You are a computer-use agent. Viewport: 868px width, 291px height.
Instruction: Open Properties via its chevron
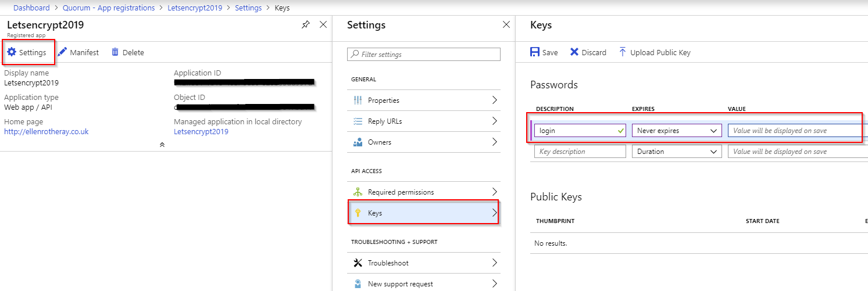[x=495, y=100]
